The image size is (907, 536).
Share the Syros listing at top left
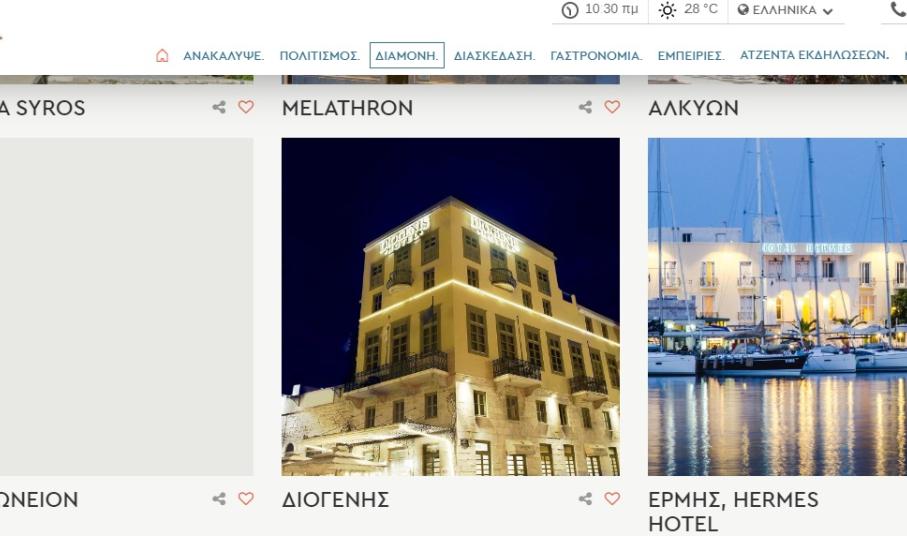[x=219, y=107]
